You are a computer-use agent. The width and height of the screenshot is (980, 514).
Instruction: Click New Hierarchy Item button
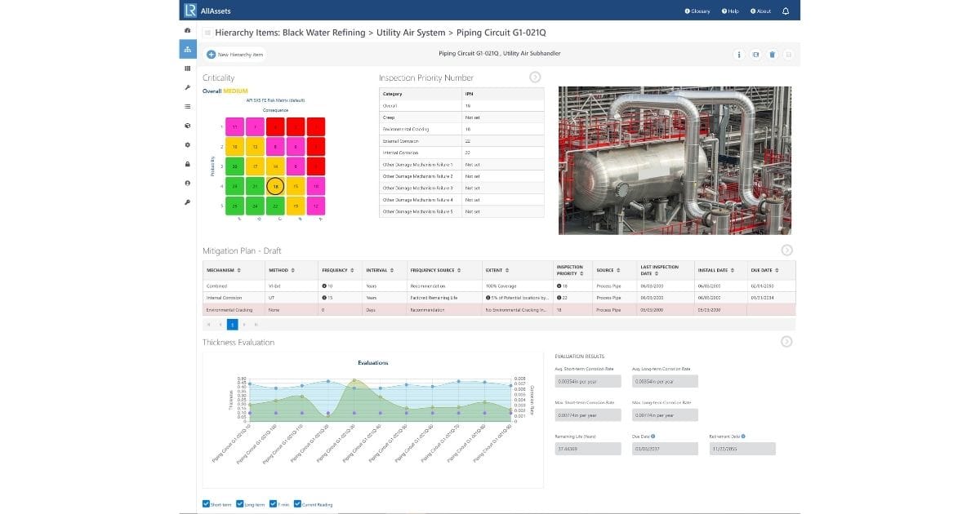pyautogui.click(x=235, y=55)
